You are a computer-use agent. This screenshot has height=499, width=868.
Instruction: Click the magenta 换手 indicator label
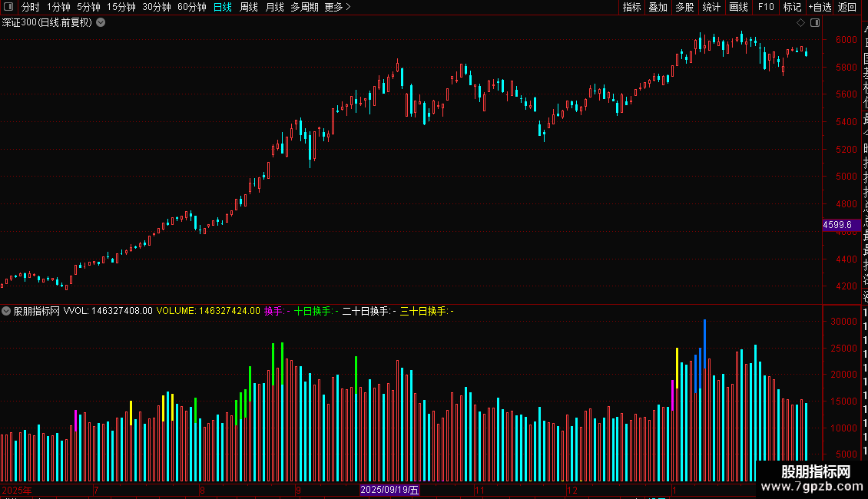[277, 311]
